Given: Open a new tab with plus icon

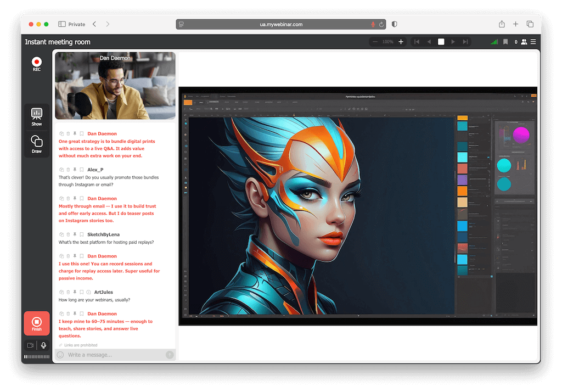Looking at the screenshot, I should [x=516, y=24].
